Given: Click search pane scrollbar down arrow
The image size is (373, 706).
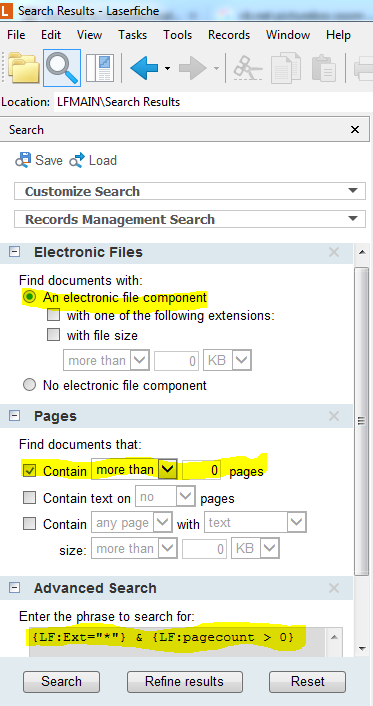Looking at the screenshot, I should point(361,648).
